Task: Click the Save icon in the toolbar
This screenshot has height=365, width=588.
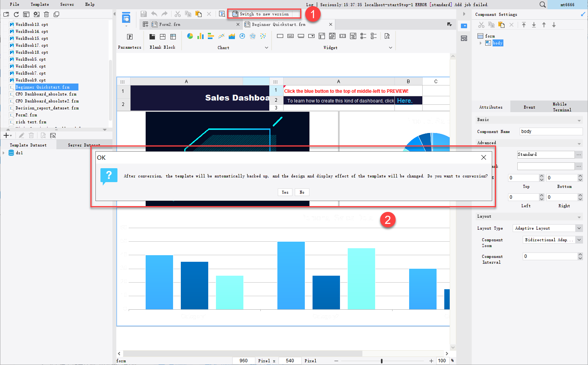Action: click(x=143, y=14)
